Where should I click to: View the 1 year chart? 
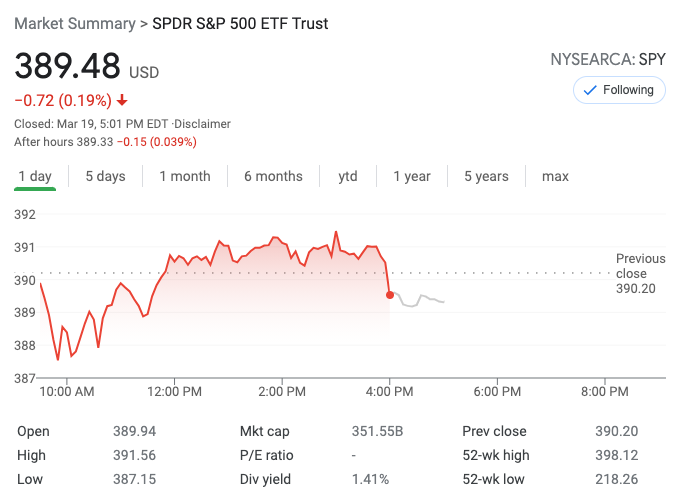pyautogui.click(x=411, y=176)
